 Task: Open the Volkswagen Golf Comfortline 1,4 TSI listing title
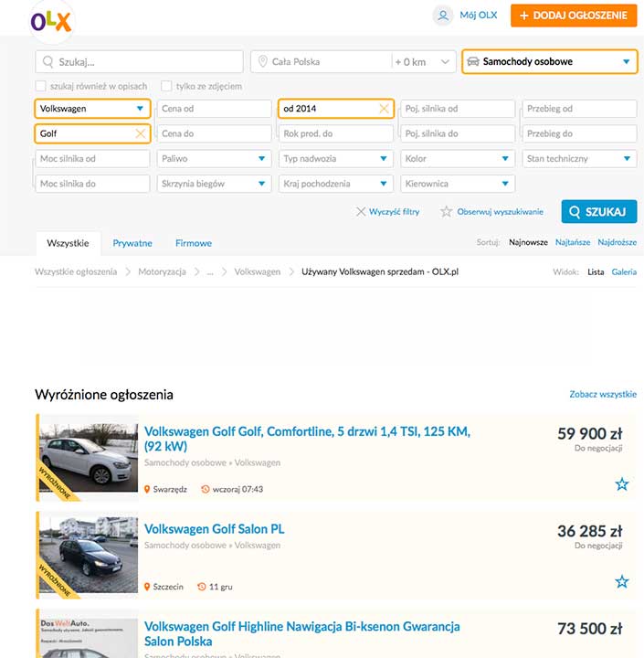(307, 439)
